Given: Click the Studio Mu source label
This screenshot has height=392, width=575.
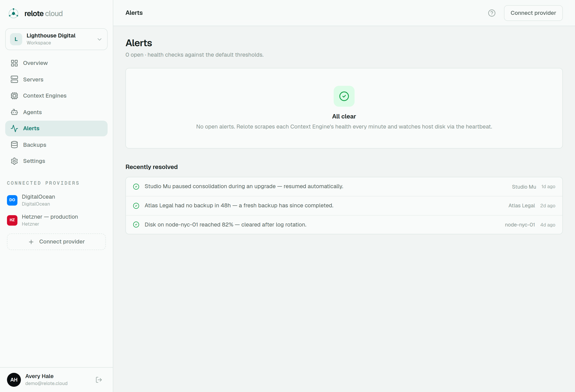Looking at the screenshot, I should [x=524, y=187].
